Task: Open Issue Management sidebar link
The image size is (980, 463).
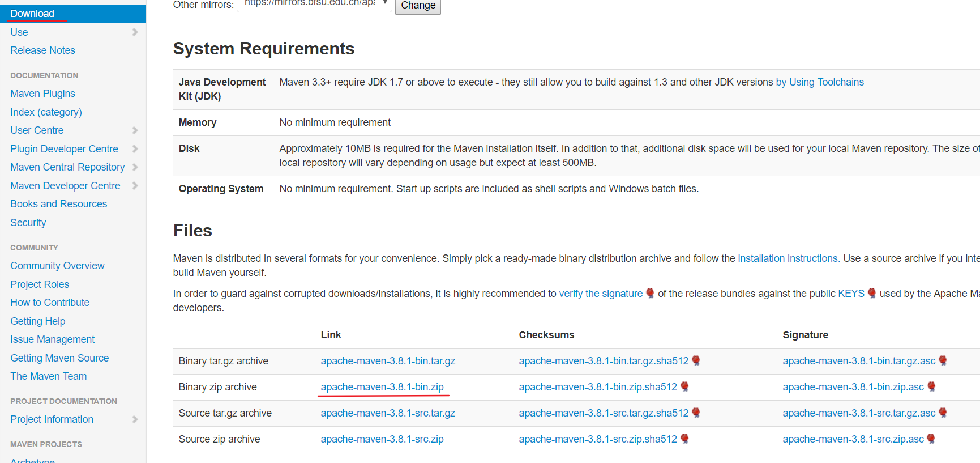Action: 52,339
